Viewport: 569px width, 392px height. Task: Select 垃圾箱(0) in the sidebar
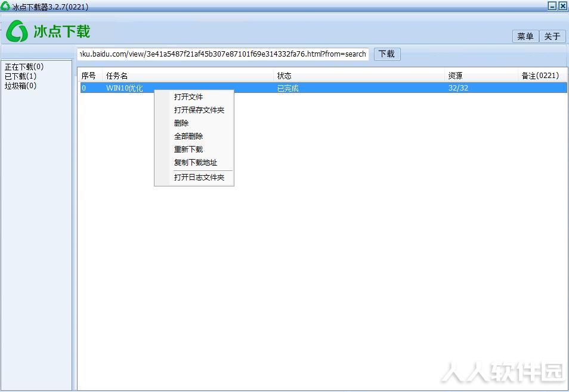20,86
